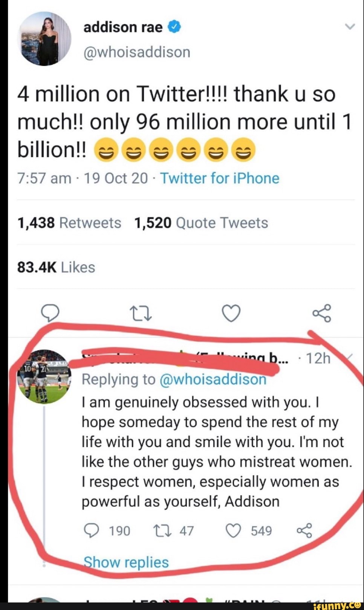
Task: Share the main tweet
Action: [321, 313]
